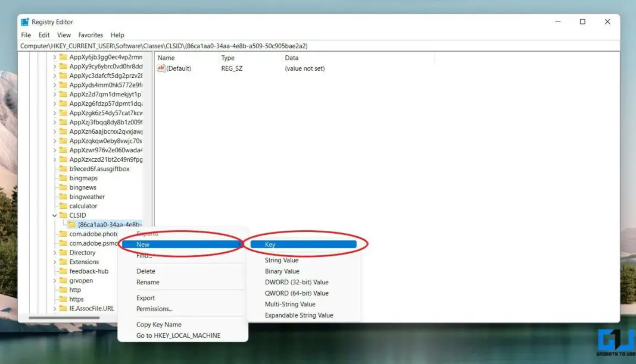Image resolution: width=636 pixels, height=364 pixels.
Task: Select DWORD (32-bit) Value option
Action: [297, 283]
